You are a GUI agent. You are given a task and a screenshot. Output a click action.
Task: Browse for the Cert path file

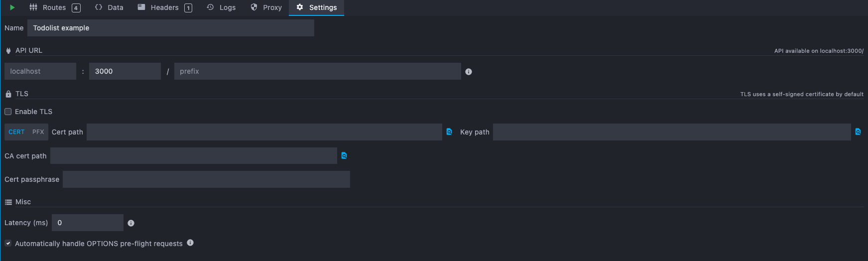click(x=449, y=132)
